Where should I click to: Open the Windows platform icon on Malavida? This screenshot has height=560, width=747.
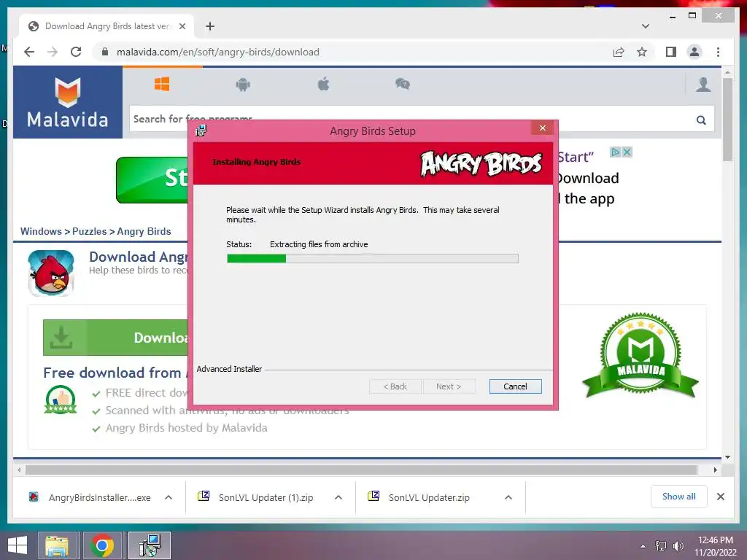tap(162, 85)
